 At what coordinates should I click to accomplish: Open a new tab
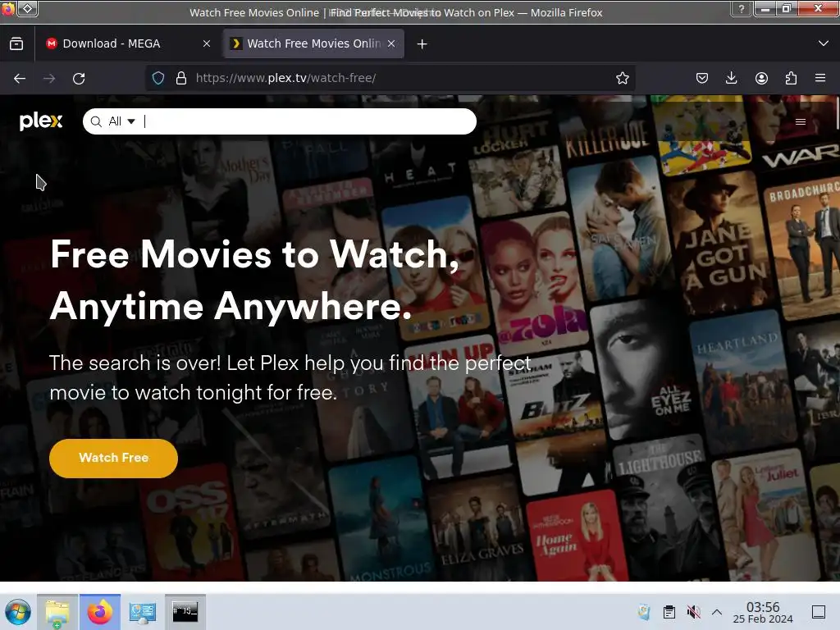coord(422,44)
